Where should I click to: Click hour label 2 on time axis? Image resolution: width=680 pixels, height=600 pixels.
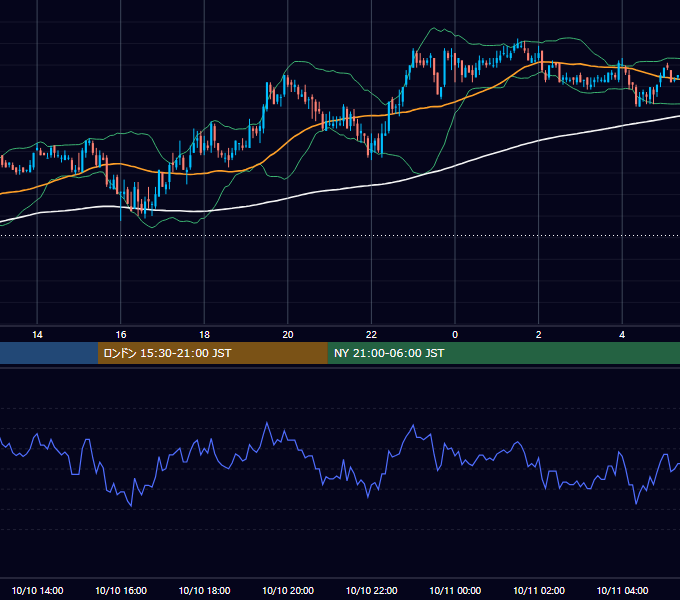click(539, 335)
